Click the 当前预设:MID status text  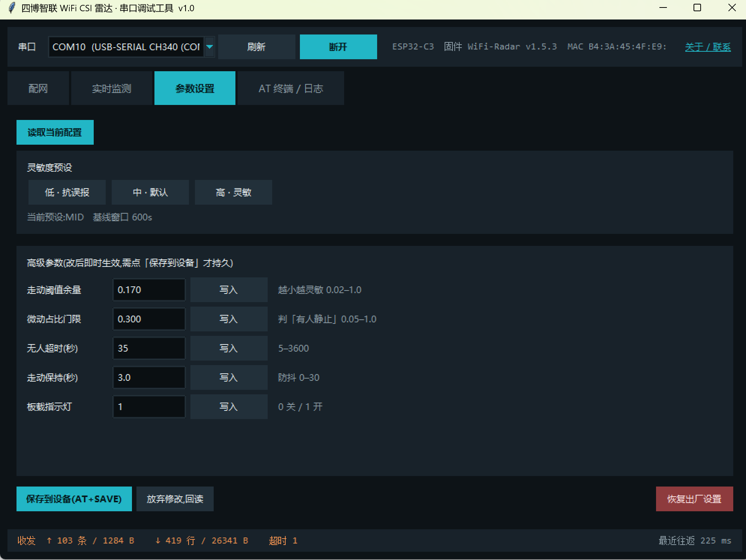click(55, 217)
